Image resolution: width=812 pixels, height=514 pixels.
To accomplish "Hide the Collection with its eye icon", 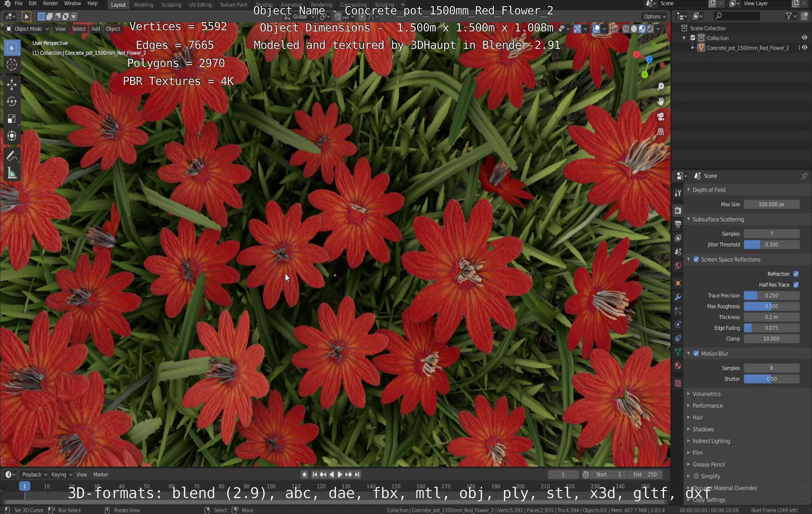I will pos(804,38).
